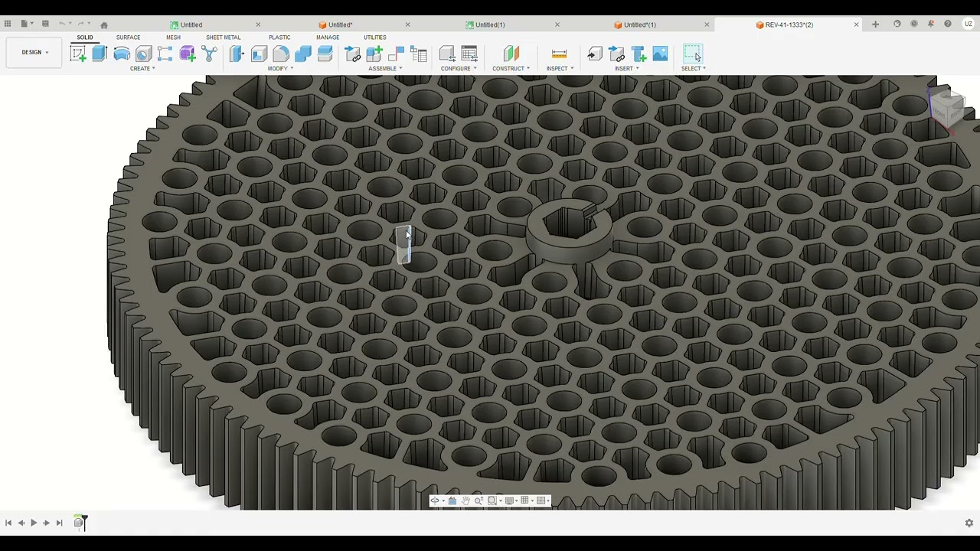
Task: Open the File menu document icon
Action: pos(24,24)
